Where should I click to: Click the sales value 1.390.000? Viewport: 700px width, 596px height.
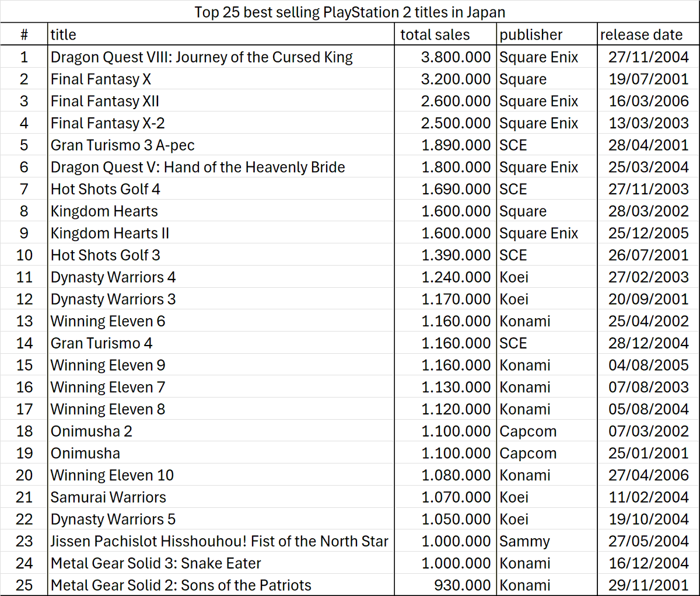[446, 255]
